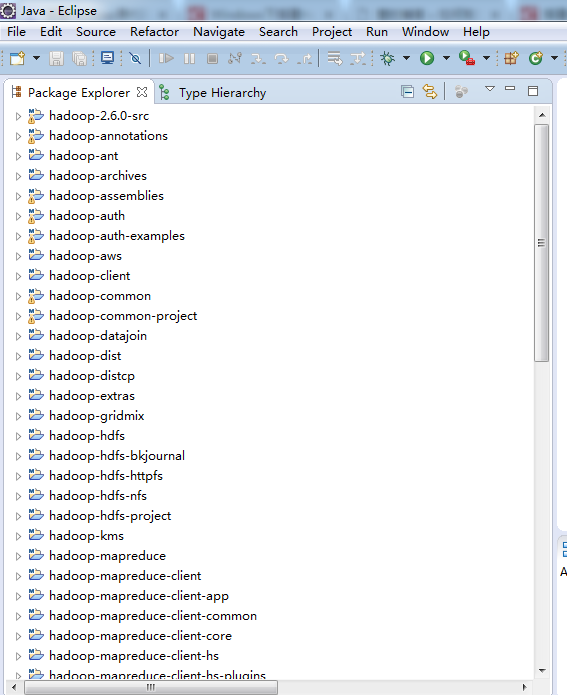Open the Navigate menu
This screenshot has width=567, height=695.
coord(219,32)
